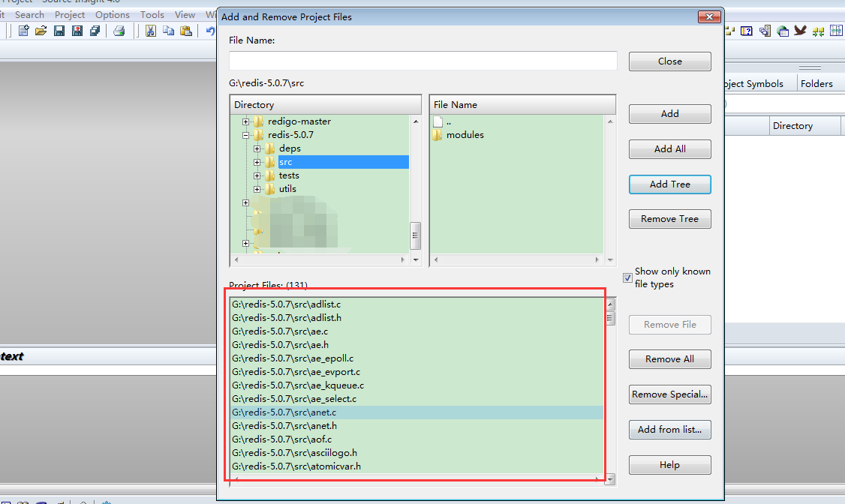Viewport: 845px width, 504px height.
Task: Click the Add All button
Action: (670, 149)
